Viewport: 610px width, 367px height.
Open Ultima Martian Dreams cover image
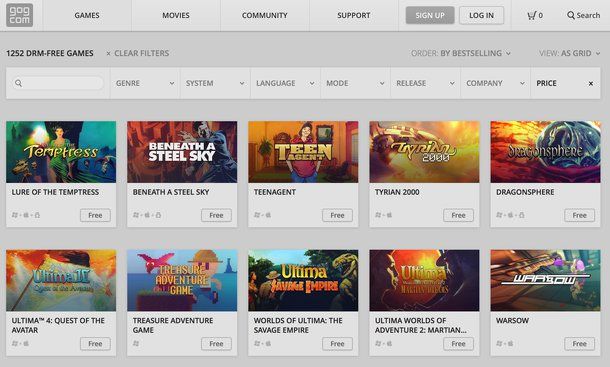coord(424,280)
